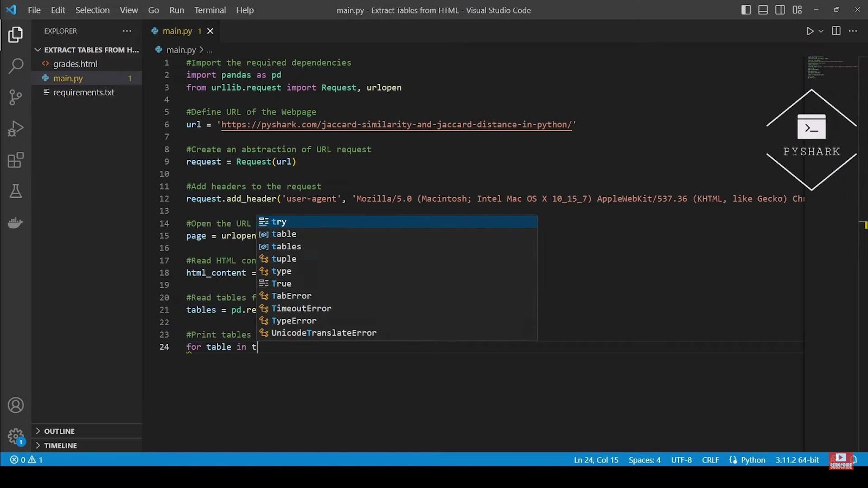The width and height of the screenshot is (868, 488).
Task: Open the Testing flask icon
Action: (16, 191)
